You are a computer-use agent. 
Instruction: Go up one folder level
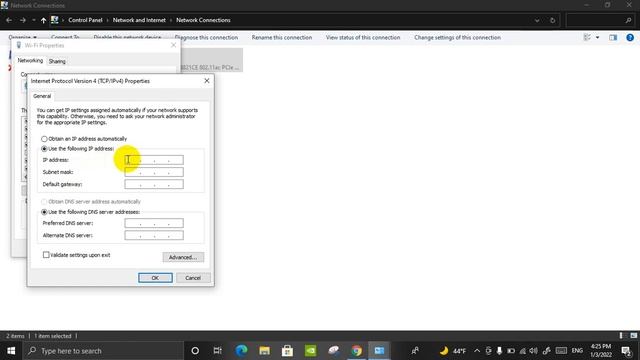pyautogui.click(x=43, y=20)
